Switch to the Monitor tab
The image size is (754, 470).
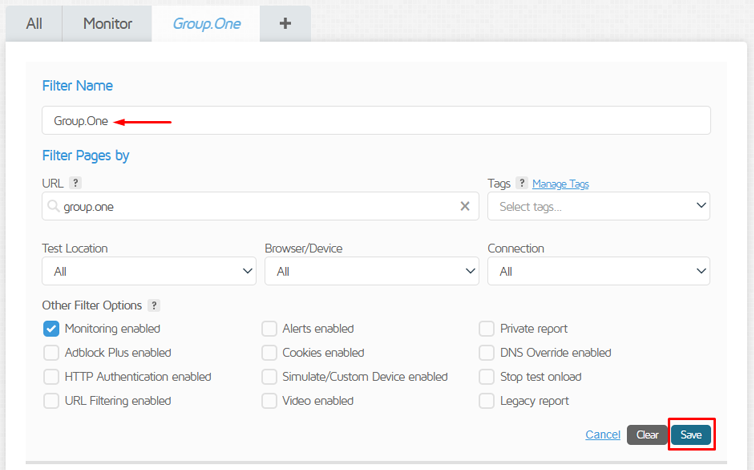(107, 23)
